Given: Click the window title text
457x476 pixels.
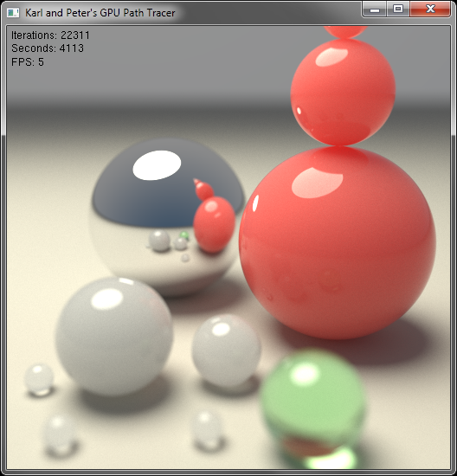Looking at the screenshot, I should 100,13.
